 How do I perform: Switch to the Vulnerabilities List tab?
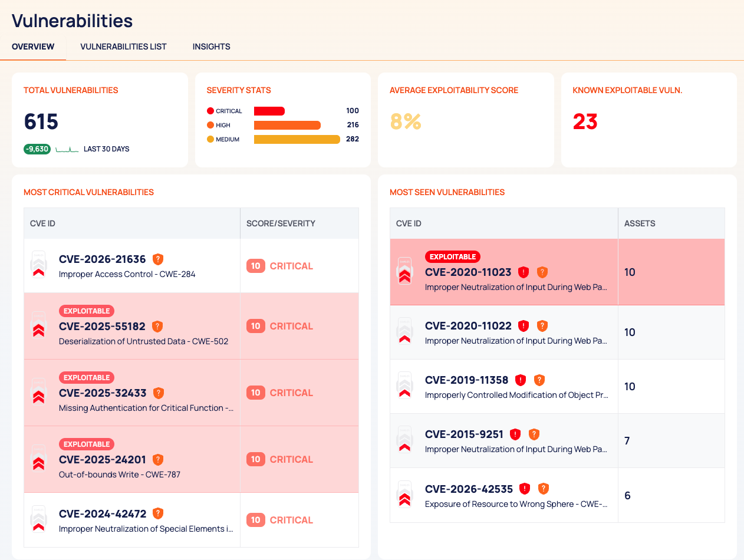tap(123, 47)
